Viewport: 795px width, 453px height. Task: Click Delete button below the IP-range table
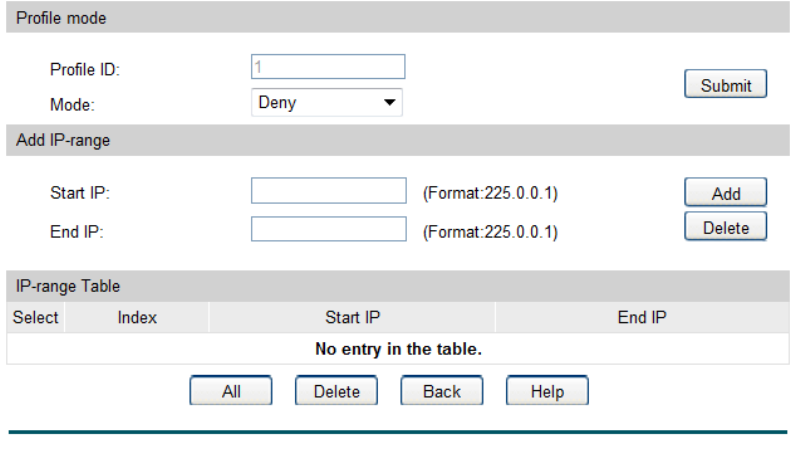tap(336, 392)
